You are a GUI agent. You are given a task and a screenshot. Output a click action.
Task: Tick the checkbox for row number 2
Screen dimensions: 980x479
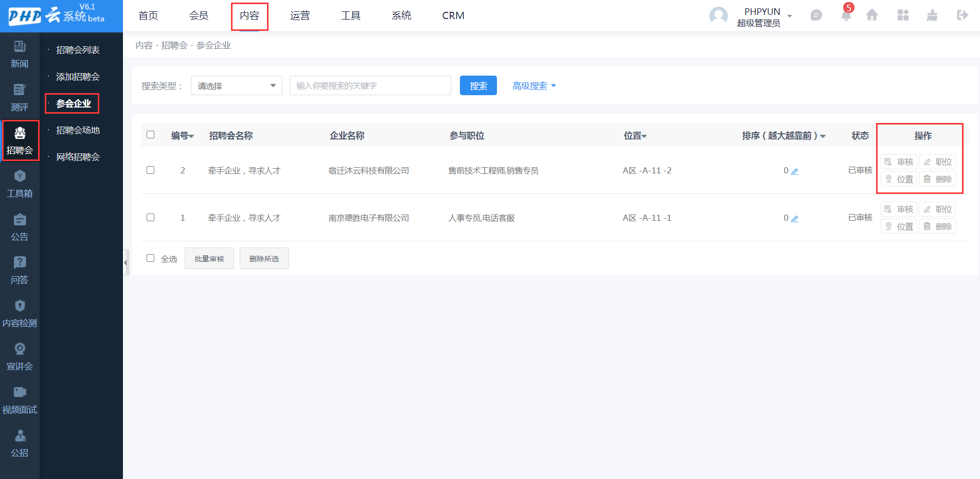(150, 170)
